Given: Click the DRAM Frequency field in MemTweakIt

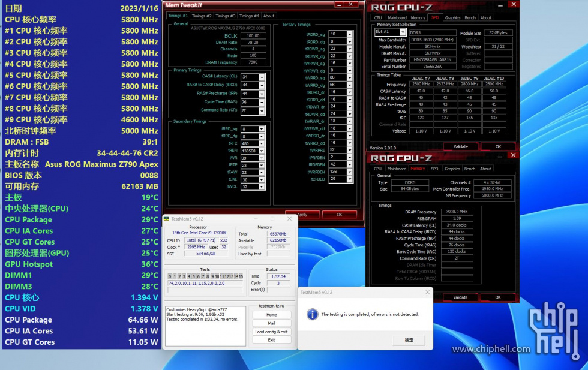Looking at the screenshot, I should point(253,62).
